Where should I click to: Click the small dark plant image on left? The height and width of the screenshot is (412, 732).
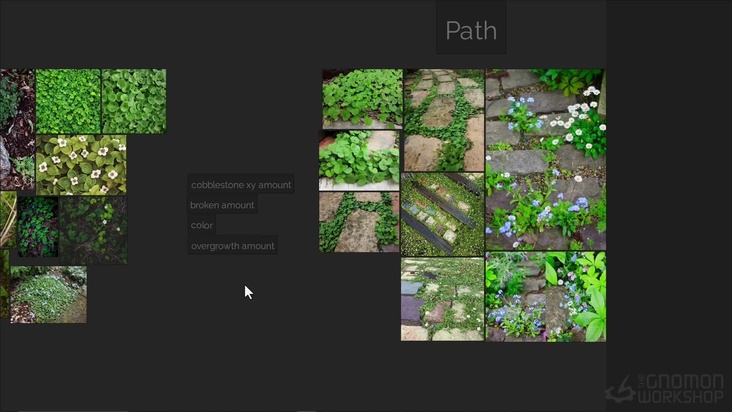(37, 226)
